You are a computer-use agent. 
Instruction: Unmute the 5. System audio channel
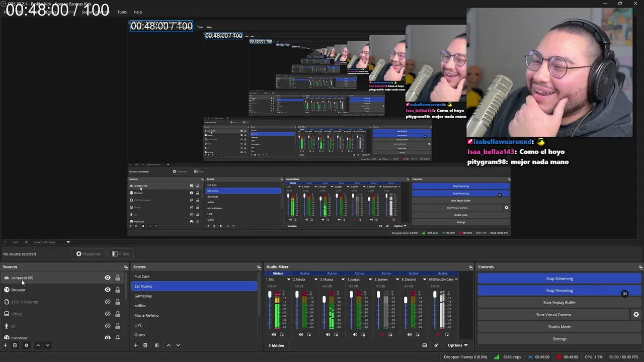(x=382, y=334)
